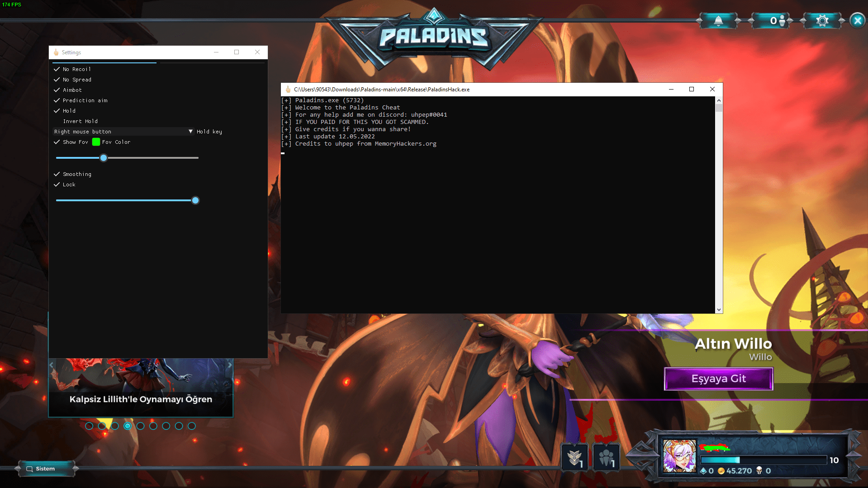This screenshot has width=868, height=488.
Task: Click the player avatar portrait
Action: tap(679, 456)
